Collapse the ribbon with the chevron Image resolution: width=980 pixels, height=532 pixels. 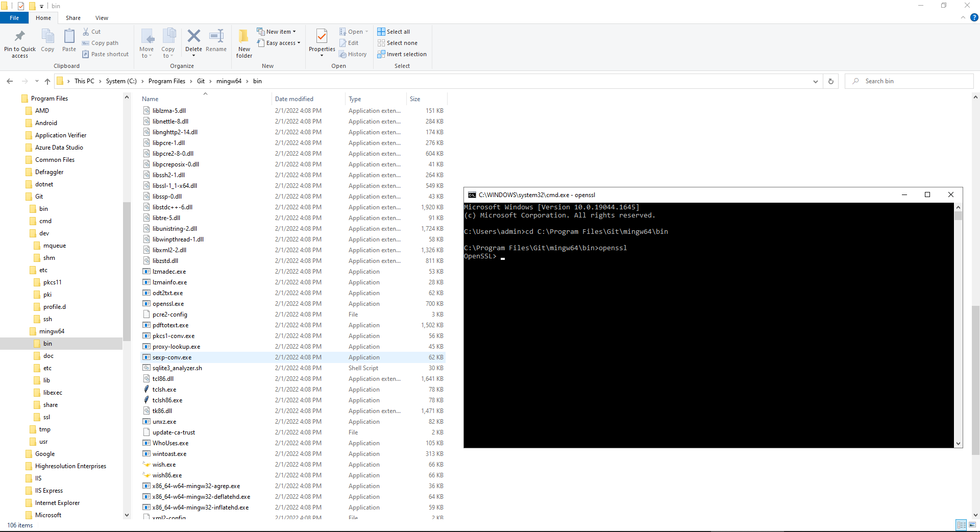click(963, 17)
